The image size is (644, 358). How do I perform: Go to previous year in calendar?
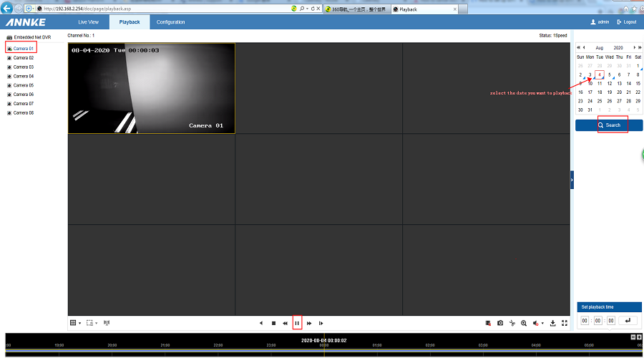[x=578, y=48]
